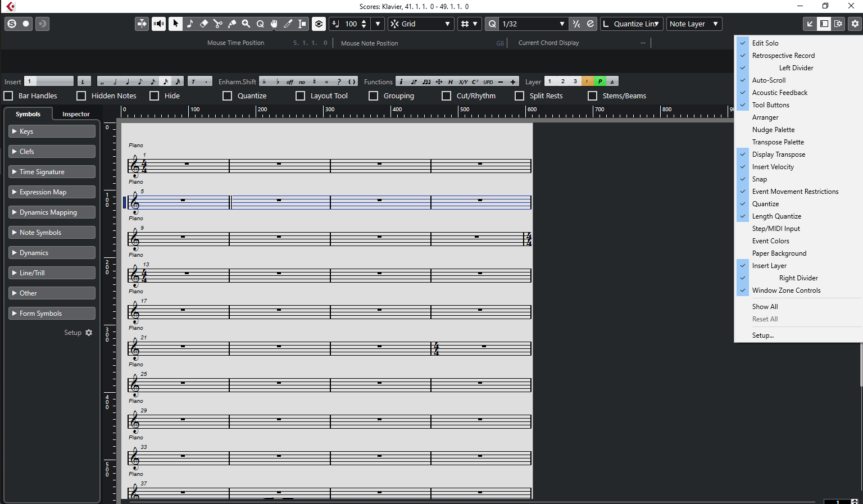The image size is (863, 504).
Task: Toggle Arranger in the toolbar context menu
Action: (798, 117)
